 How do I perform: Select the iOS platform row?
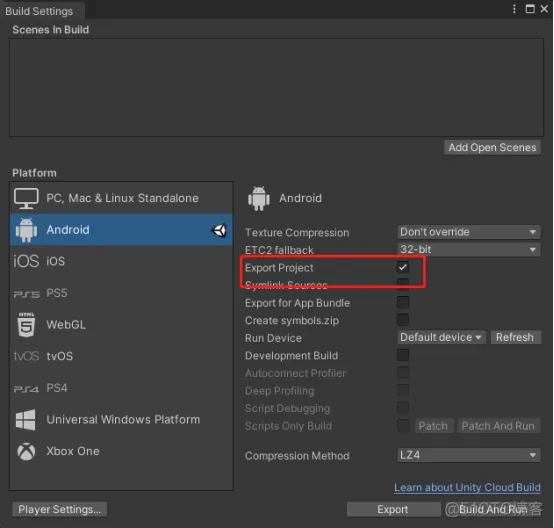[x=121, y=261]
